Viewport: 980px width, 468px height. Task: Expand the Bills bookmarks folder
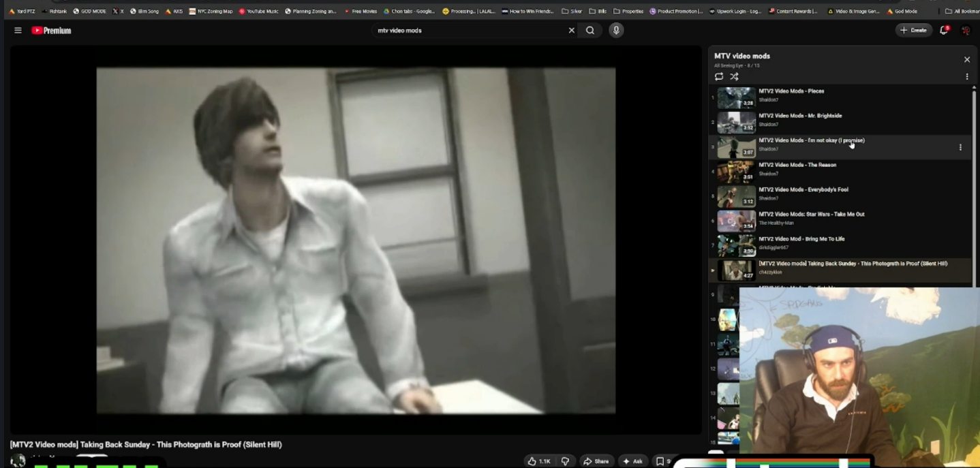[x=598, y=11]
